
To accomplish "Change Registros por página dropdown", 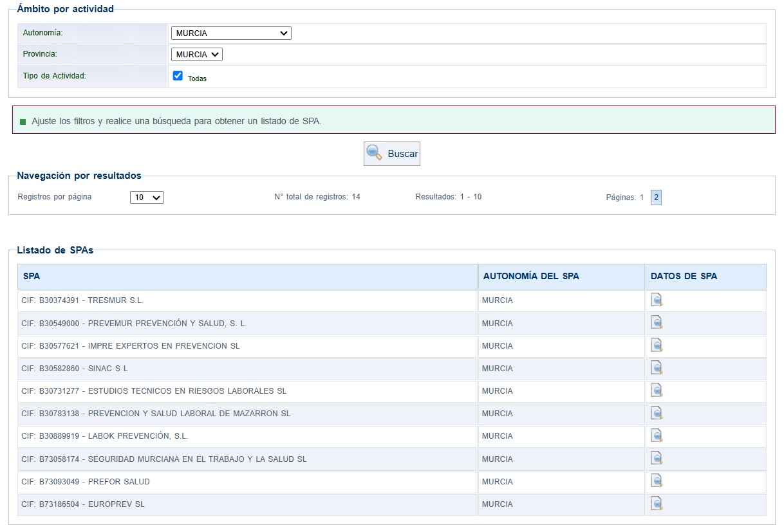I will pyautogui.click(x=147, y=197).
